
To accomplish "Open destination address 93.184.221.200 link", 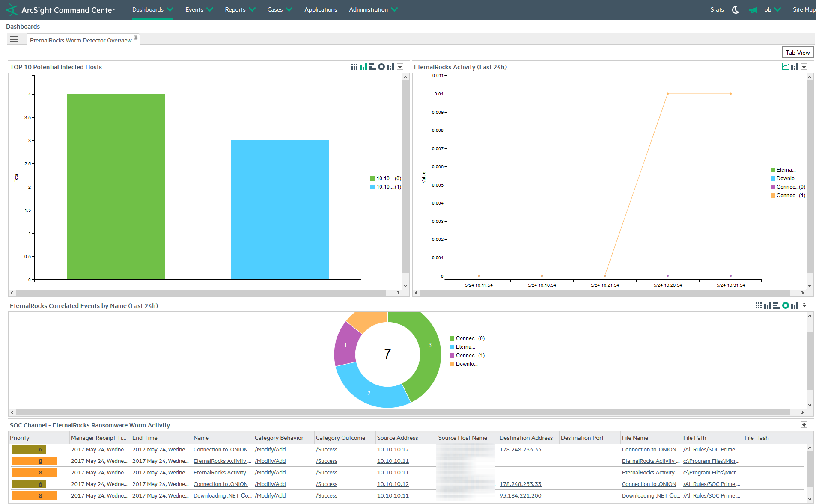I will point(520,495).
